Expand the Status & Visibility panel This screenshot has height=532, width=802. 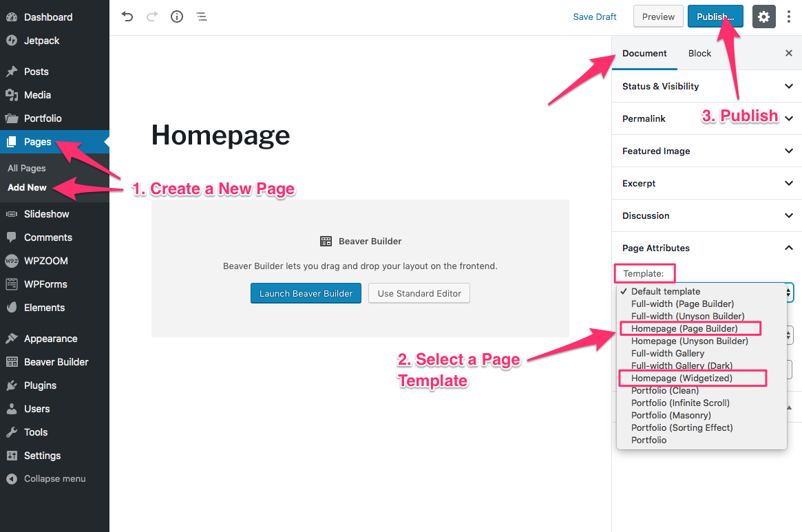coord(707,86)
